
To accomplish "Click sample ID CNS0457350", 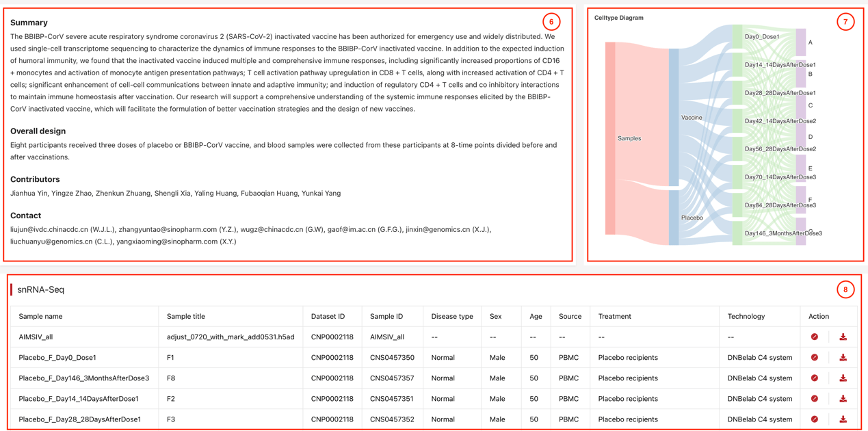I will [392, 358].
